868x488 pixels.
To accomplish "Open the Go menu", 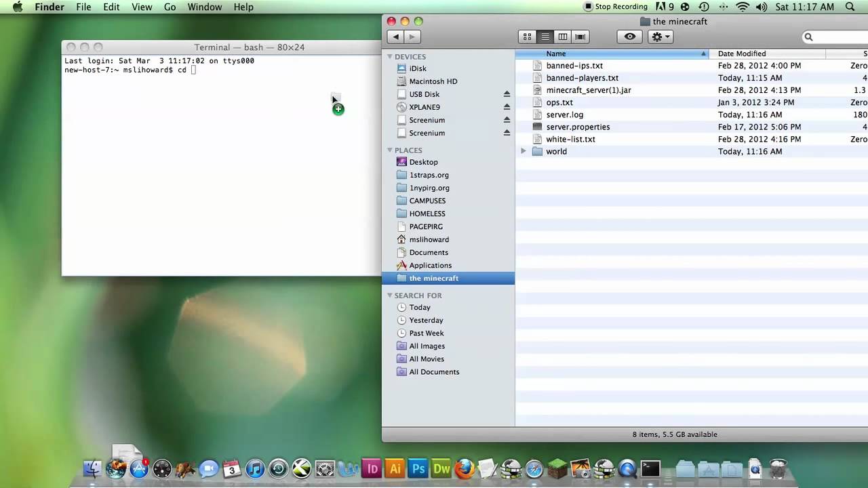I will 170,7.
